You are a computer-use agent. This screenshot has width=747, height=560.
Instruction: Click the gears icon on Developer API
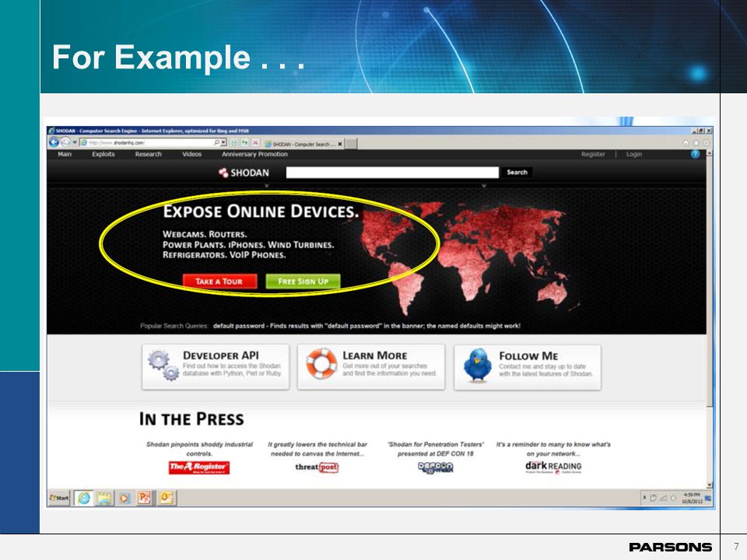point(163,366)
